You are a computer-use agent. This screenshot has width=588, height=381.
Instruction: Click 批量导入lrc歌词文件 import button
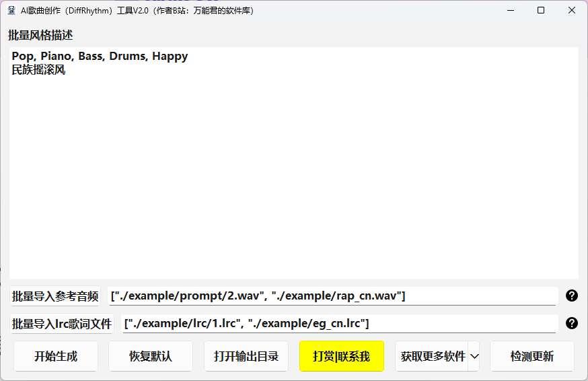click(x=62, y=324)
